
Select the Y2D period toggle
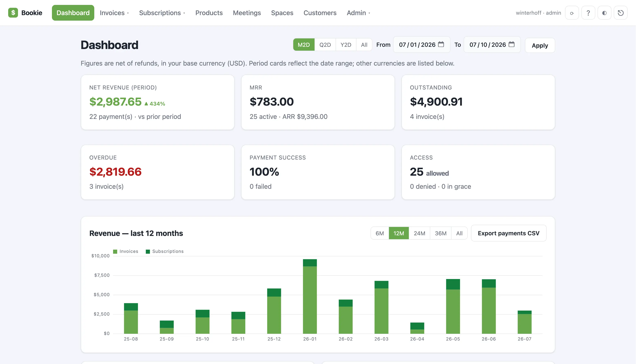click(346, 45)
